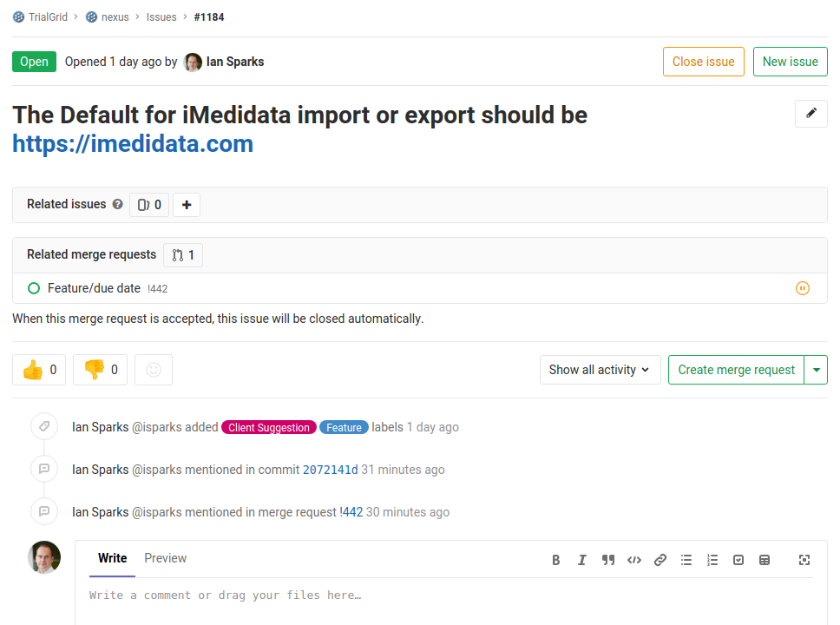Click the pipeline status icon for !442
Viewport: 840px width, 625px height.
pos(803,288)
